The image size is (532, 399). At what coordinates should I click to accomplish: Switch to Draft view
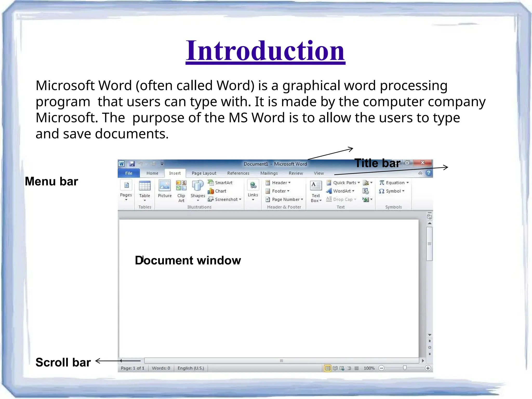357,368
